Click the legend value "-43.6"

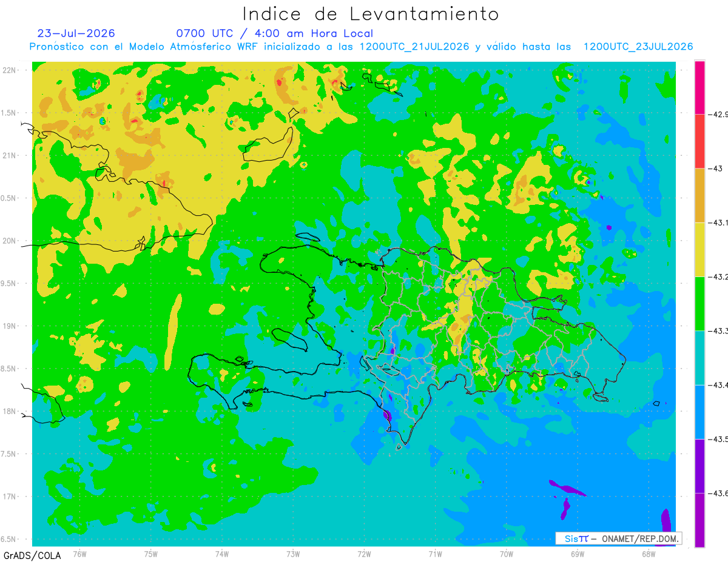click(719, 493)
